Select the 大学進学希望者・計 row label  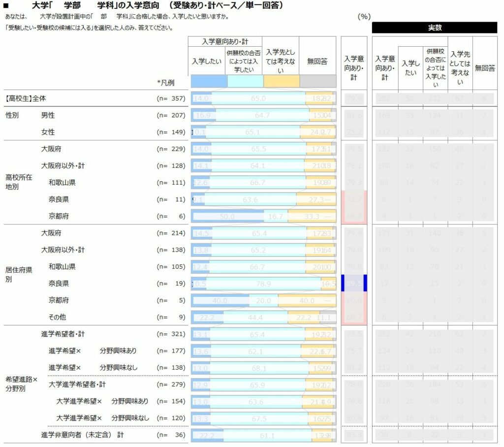tap(77, 384)
